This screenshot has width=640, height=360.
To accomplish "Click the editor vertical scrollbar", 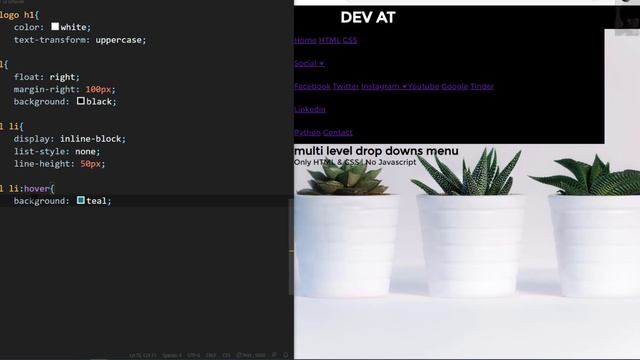I will tap(291, 247).
